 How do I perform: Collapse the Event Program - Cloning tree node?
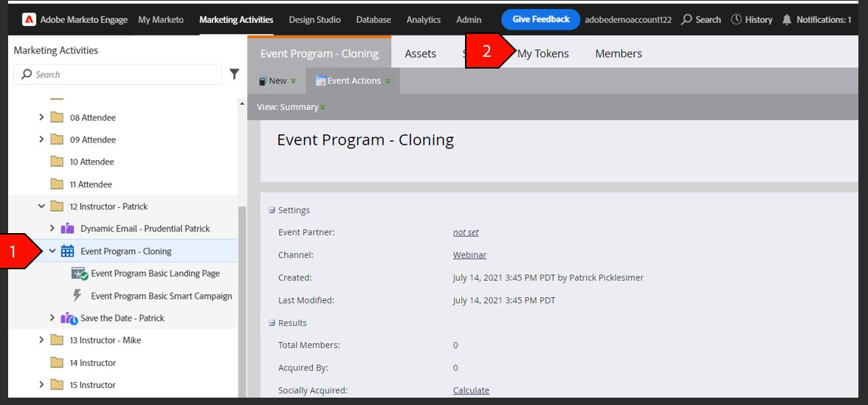(52, 251)
